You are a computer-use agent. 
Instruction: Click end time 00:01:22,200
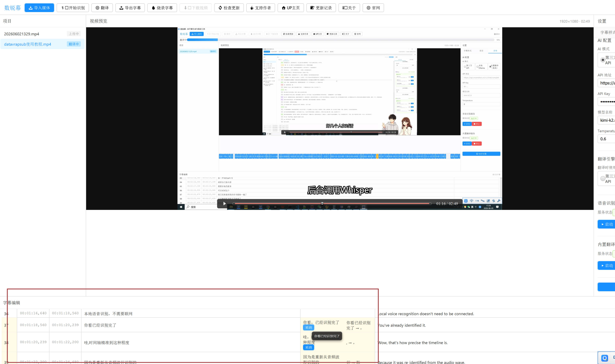(x=65, y=342)
